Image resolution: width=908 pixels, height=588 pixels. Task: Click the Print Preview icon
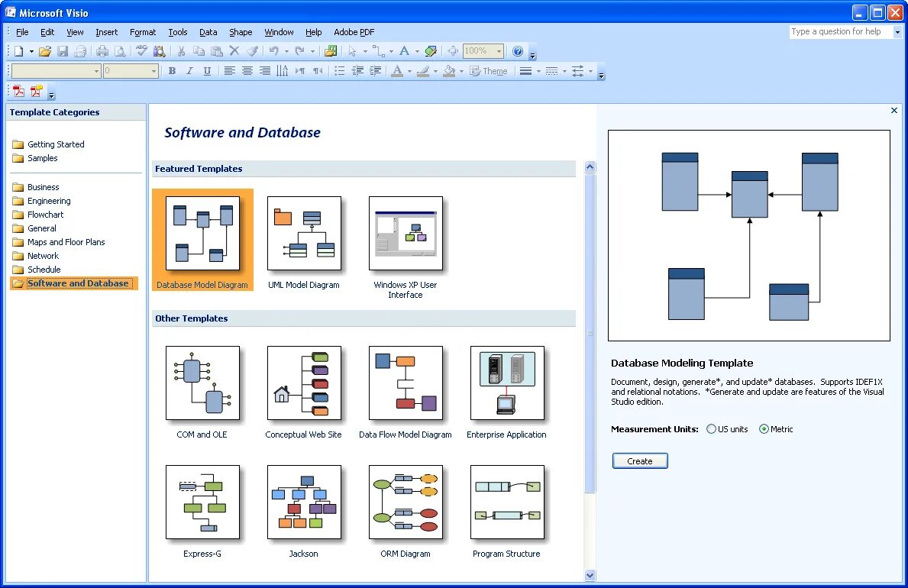tap(120, 51)
